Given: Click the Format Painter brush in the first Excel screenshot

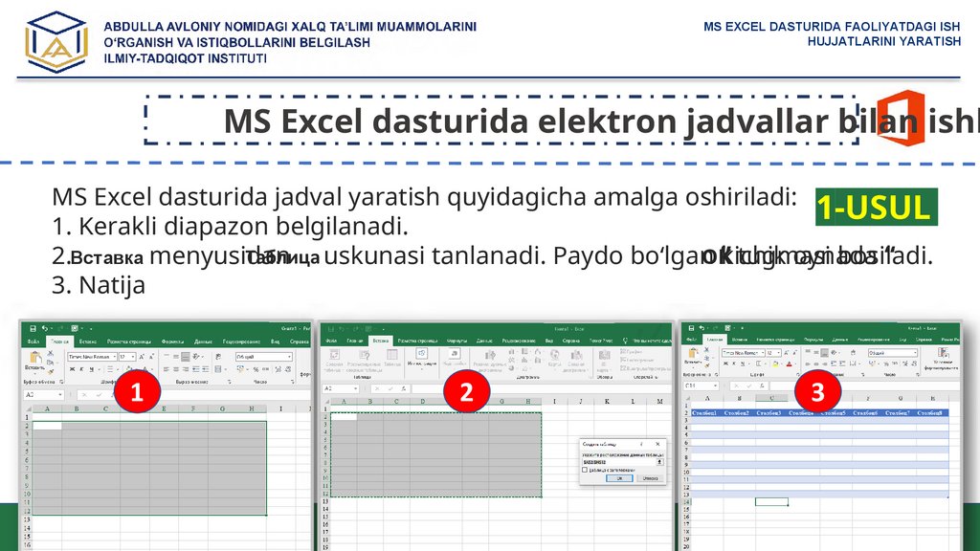Looking at the screenshot, I should click(x=50, y=372).
